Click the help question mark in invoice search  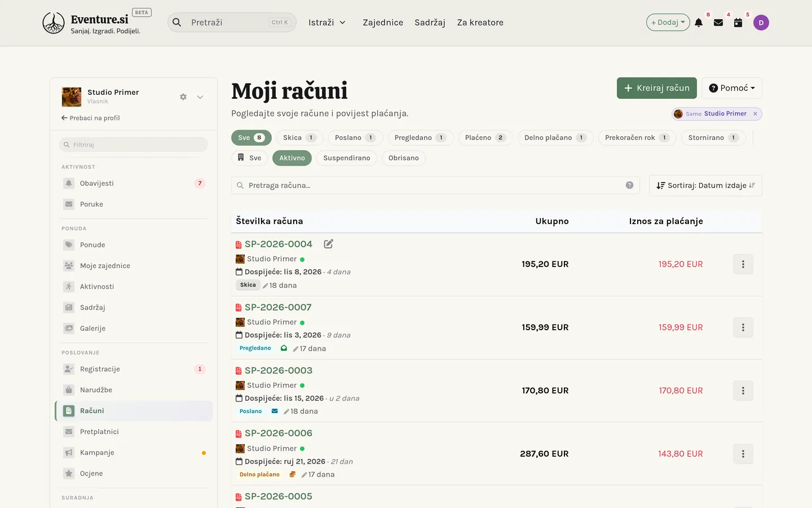point(630,185)
